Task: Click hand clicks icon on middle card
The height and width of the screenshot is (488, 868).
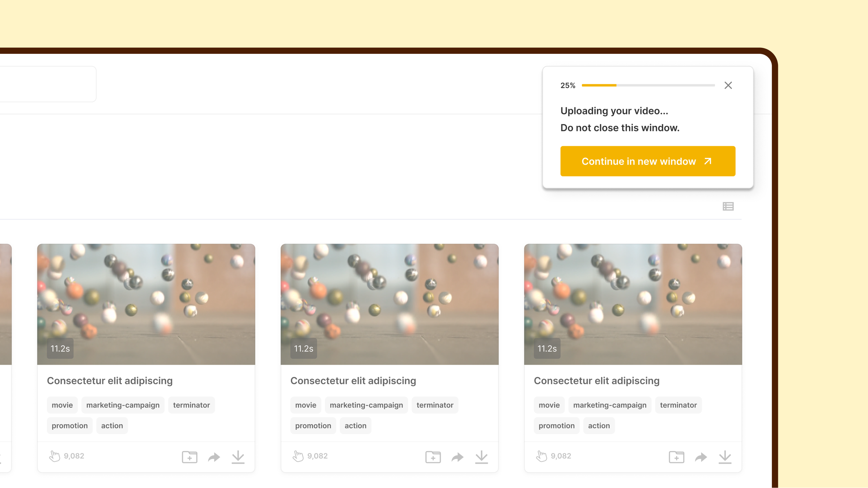Action: 298,456
